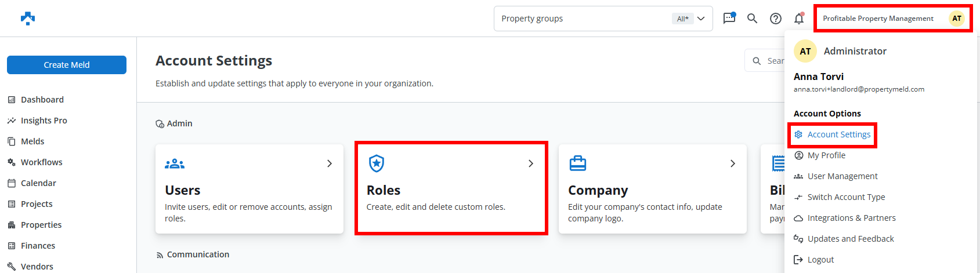980x273 pixels.
Task: Click the chevron on Company card
Action: [x=733, y=163]
